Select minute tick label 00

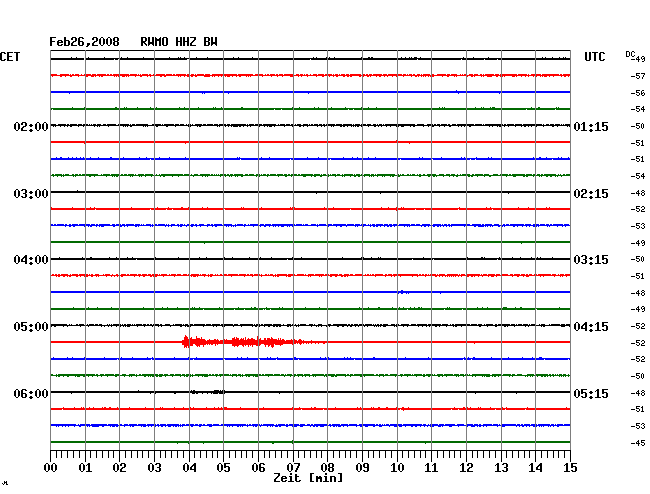coord(51,468)
